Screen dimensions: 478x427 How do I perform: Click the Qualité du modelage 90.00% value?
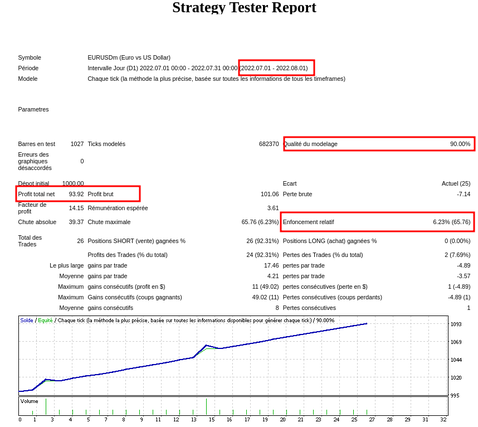point(460,144)
